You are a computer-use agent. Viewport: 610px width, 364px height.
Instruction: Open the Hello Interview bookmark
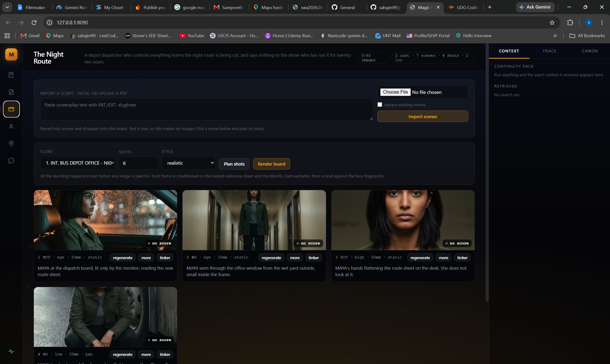click(x=474, y=36)
